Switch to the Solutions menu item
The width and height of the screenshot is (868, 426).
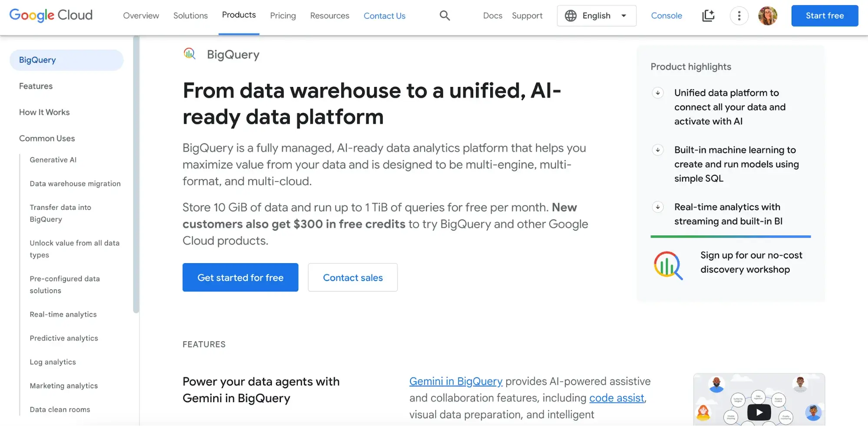190,16
